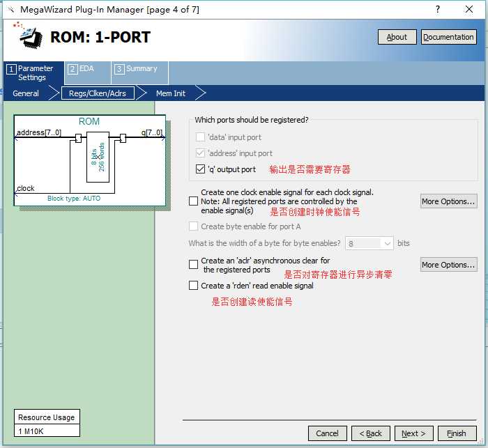Image resolution: width=488 pixels, height=448 pixels.
Task: Enable clock enable signal checkbox
Action: tap(193, 201)
